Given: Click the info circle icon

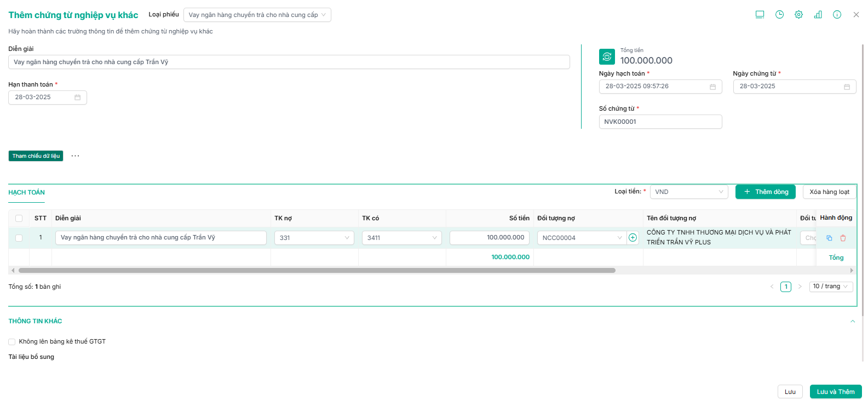Looking at the screenshot, I should tap(837, 15).
